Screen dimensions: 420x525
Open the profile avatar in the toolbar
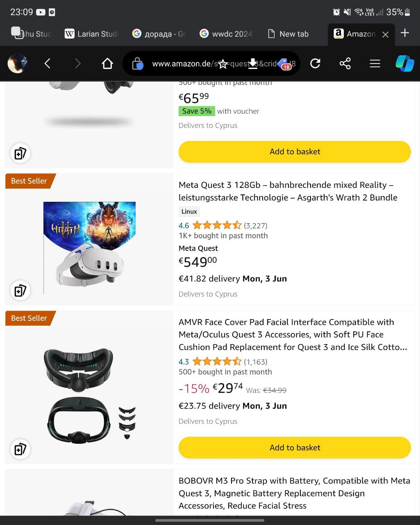coord(18,64)
